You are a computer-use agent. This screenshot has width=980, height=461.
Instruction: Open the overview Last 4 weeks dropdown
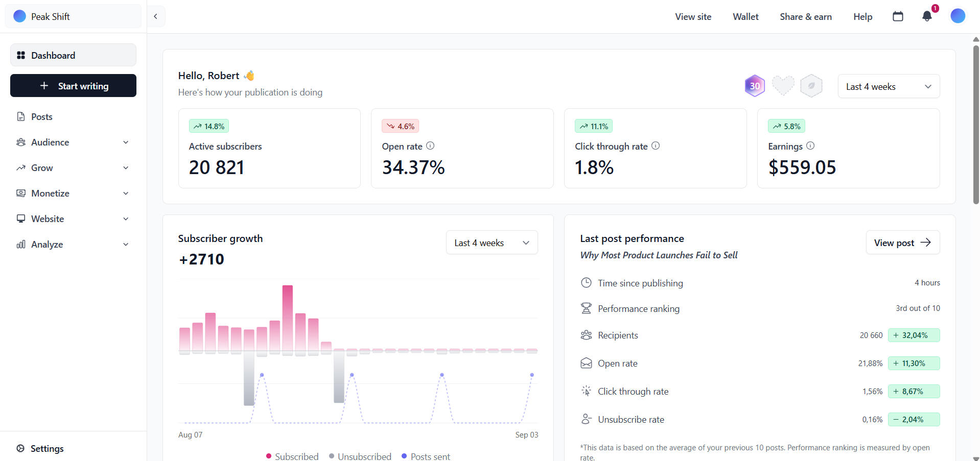[889, 86]
